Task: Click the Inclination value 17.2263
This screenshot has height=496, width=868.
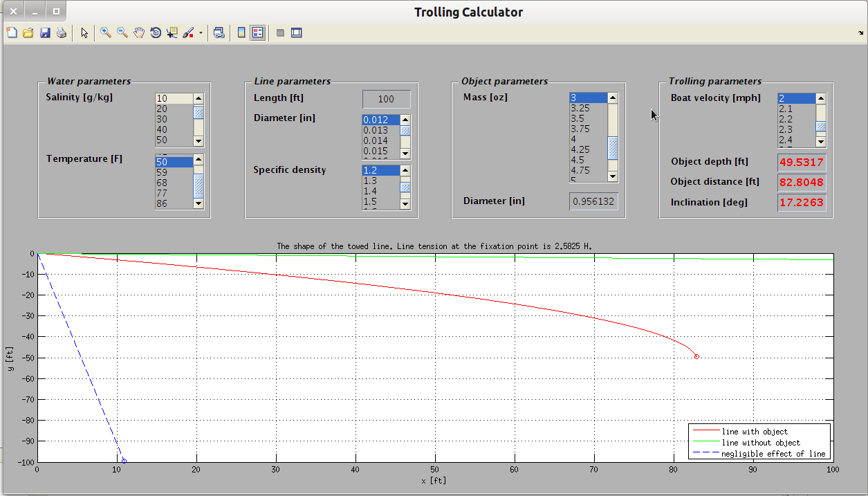Action: [x=802, y=203]
